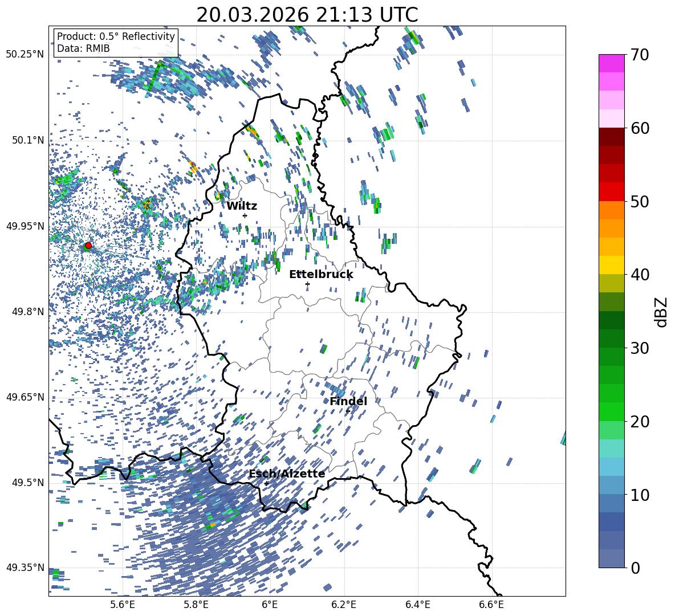
Task: Pick the yellow colorbar segment at 40 dBZ
Action: click(x=612, y=265)
